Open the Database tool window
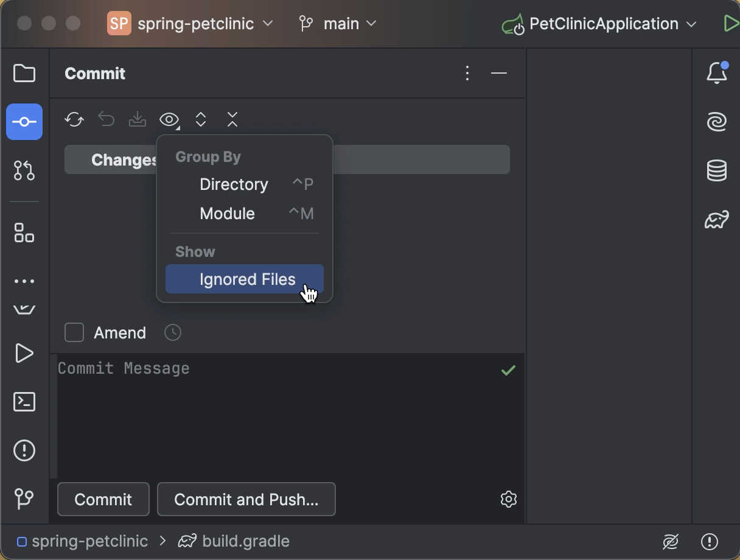Image resolution: width=740 pixels, height=560 pixels. coord(716,170)
